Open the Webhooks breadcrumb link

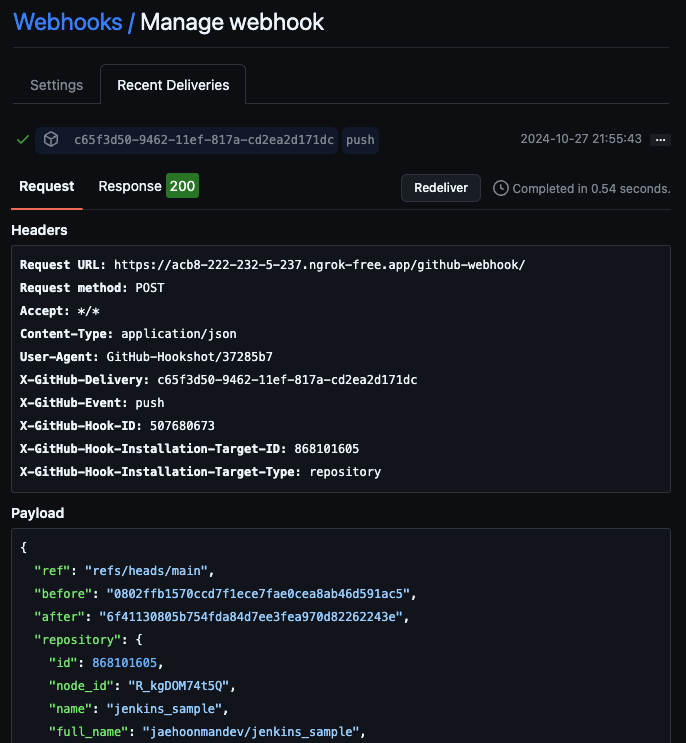(x=68, y=22)
